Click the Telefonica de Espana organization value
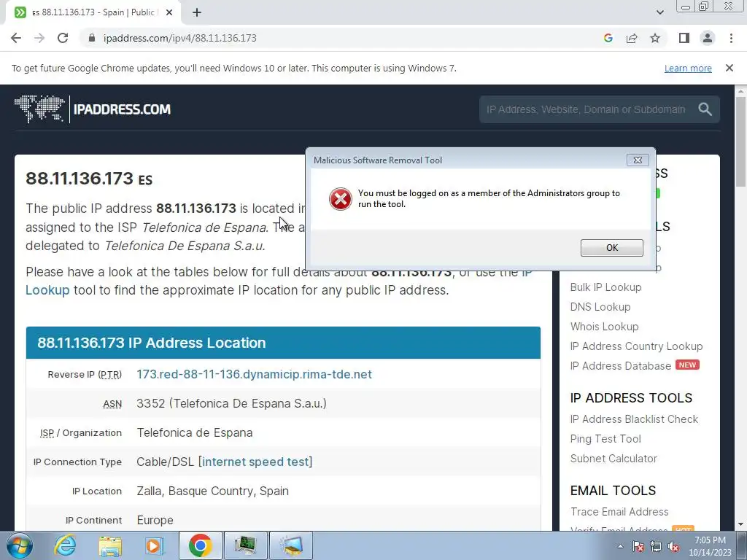747x560 pixels. point(194,432)
